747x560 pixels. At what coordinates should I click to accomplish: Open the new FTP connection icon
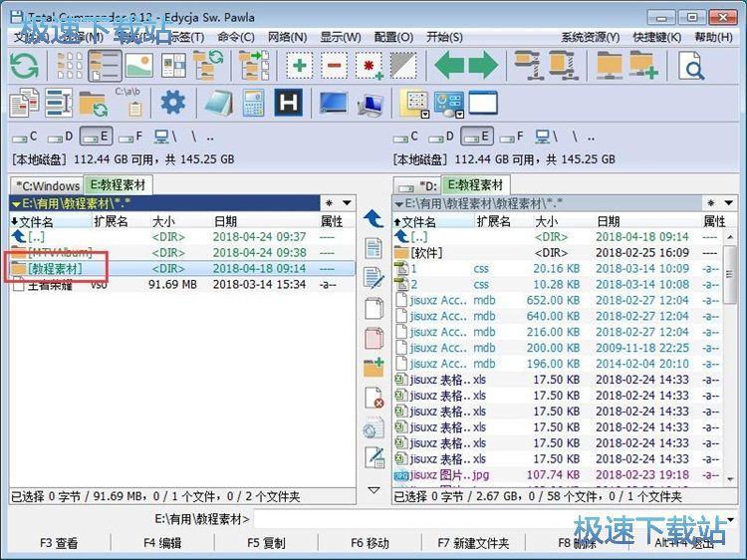(644, 66)
